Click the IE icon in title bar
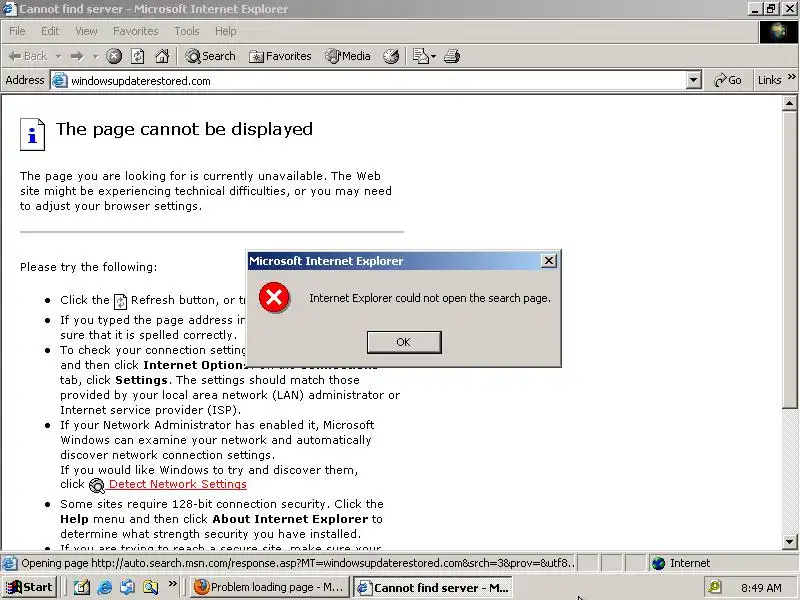This screenshot has height=600, width=800. [9, 9]
